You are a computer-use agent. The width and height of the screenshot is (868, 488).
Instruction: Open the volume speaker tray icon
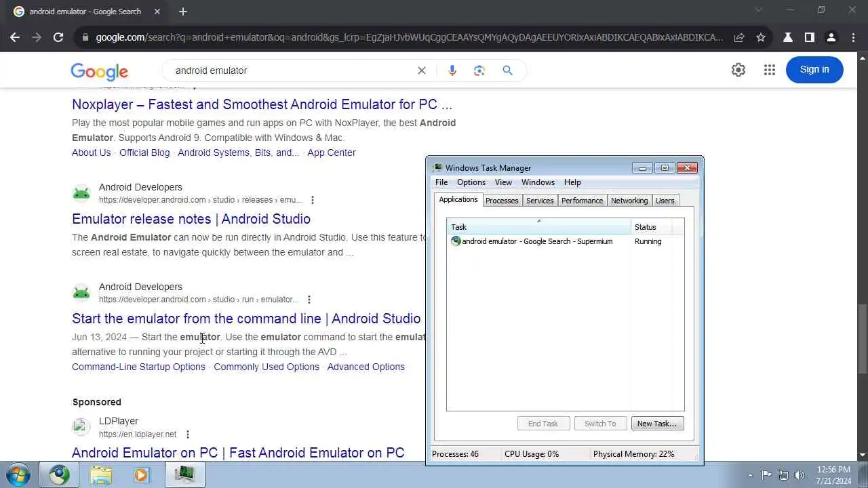(x=800, y=475)
